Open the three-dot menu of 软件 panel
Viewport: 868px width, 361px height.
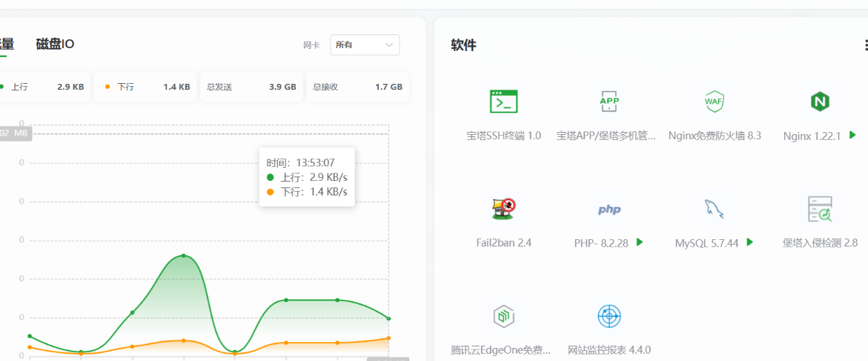point(865,44)
